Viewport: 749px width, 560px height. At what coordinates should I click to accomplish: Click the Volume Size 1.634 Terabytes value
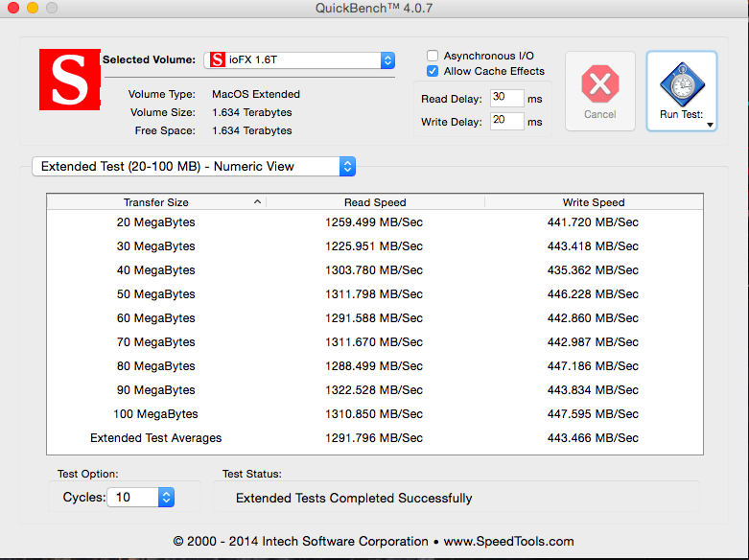(251, 112)
